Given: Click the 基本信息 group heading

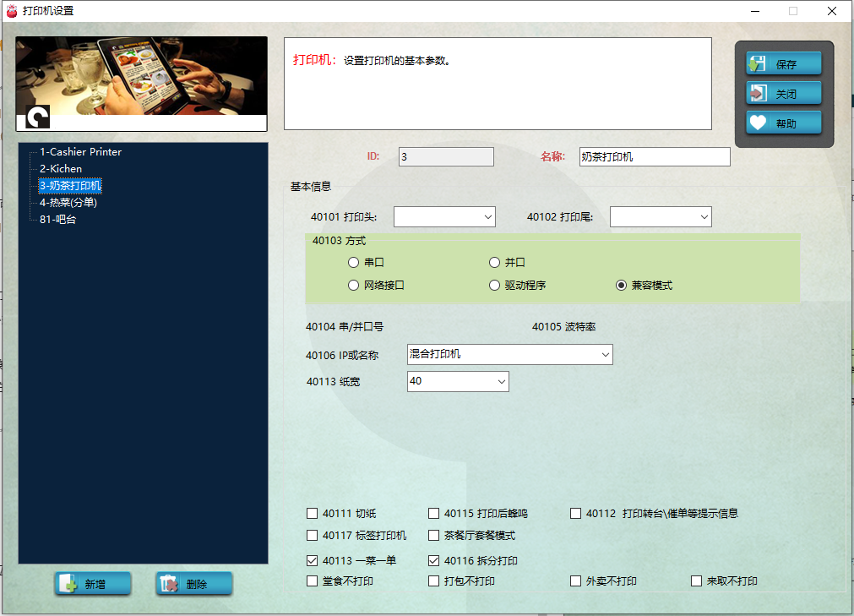Looking at the screenshot, I should point(311,187).
